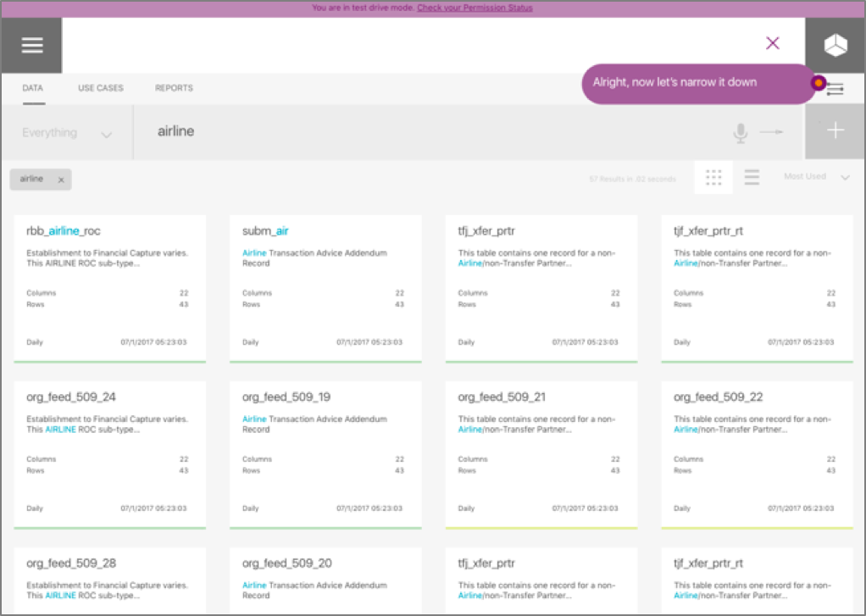Open the subm_air table card
This screenshot has width=866, height=616.
[x=325, y=288]
